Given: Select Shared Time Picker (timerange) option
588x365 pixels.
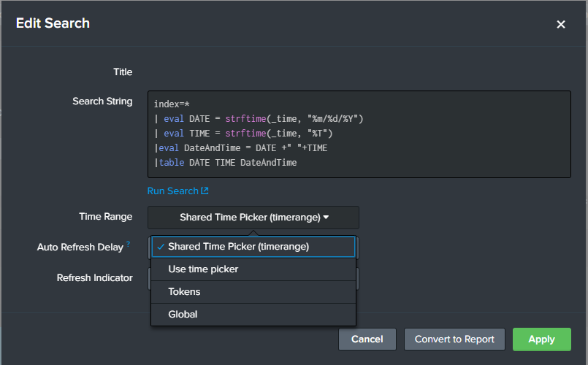Looking at the screenshot, I should [238, 247].
